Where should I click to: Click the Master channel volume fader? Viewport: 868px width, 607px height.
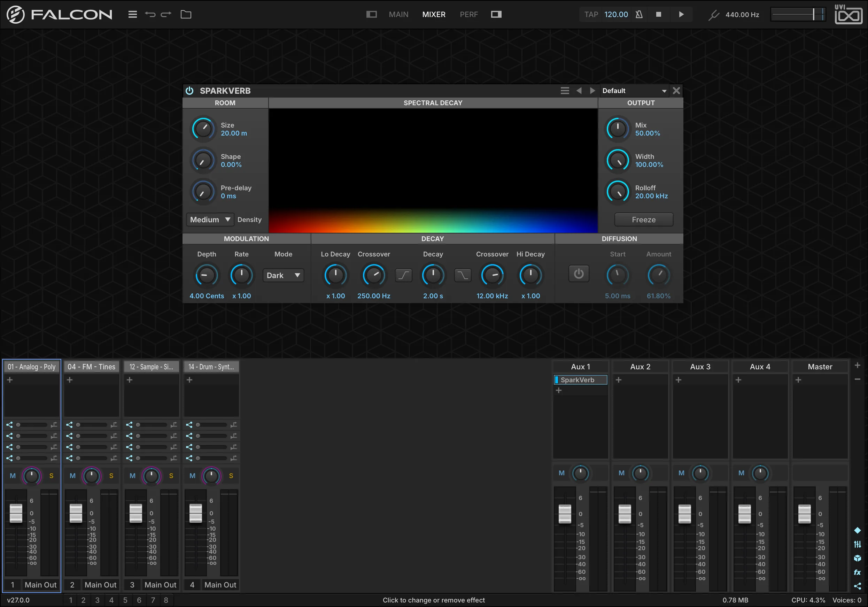pyautogui.click(x=804, y=514)
